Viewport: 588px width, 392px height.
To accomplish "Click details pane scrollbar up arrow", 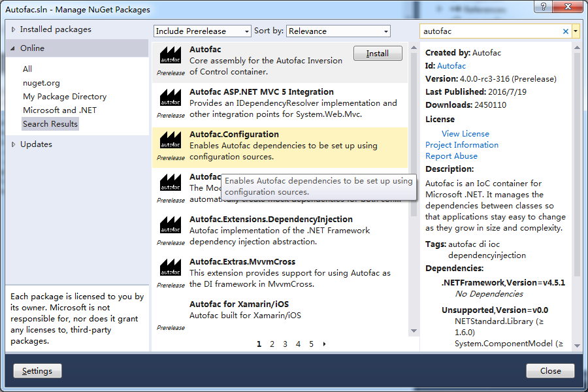I will (x=577, y=48).
